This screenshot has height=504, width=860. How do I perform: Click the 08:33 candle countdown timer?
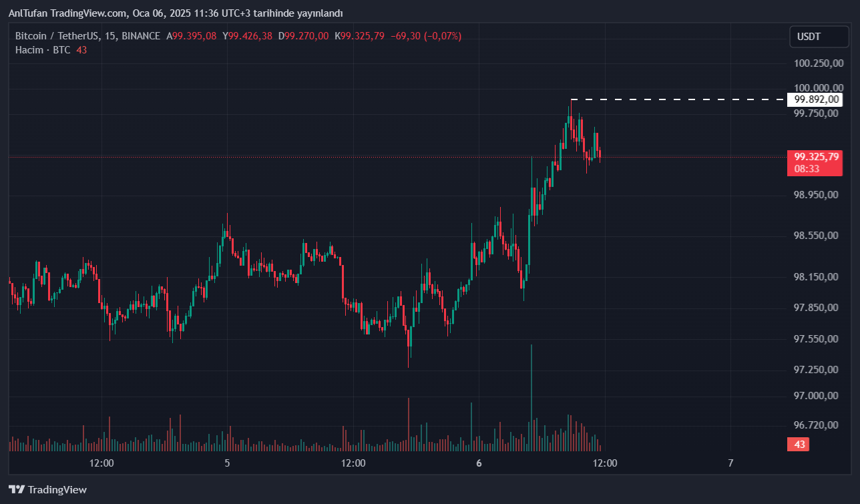[x=807, y=169]
